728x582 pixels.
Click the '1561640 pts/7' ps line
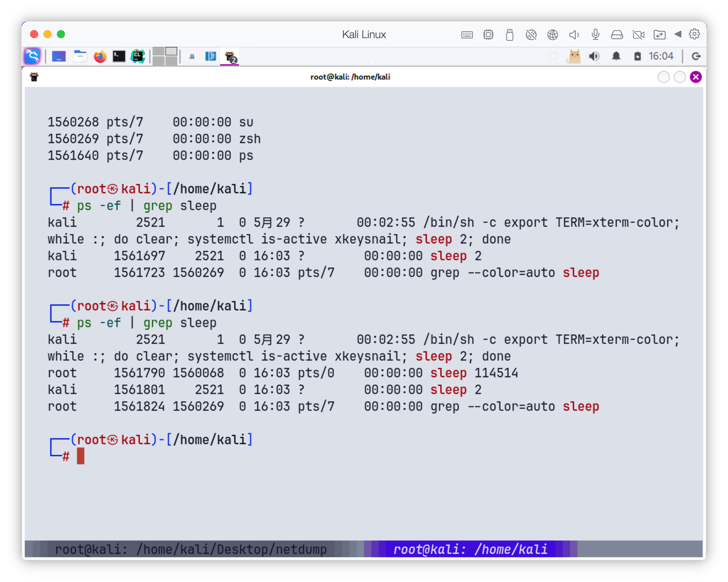(x=151, y=156)
